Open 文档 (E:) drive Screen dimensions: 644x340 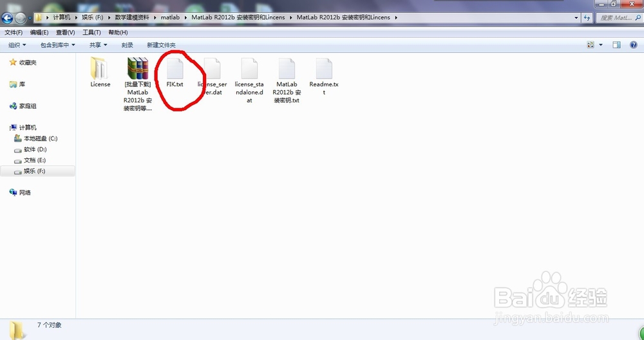(35, 160)
